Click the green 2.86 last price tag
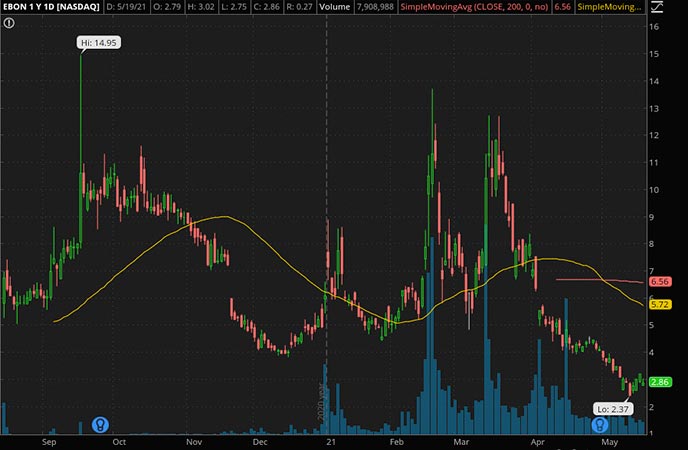Screen dimensions: 688x450 coord(659,382)
